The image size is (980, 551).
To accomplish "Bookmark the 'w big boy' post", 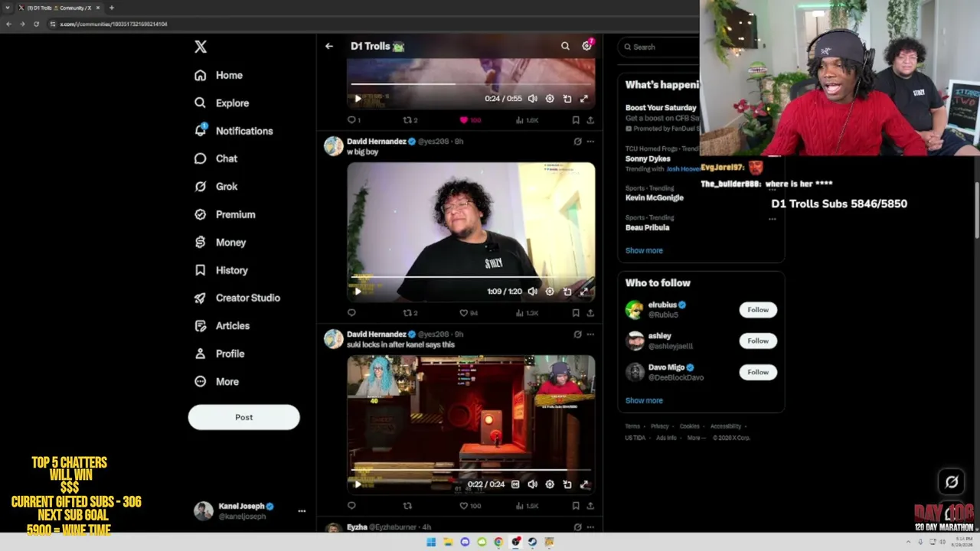I will click(576, 313).
